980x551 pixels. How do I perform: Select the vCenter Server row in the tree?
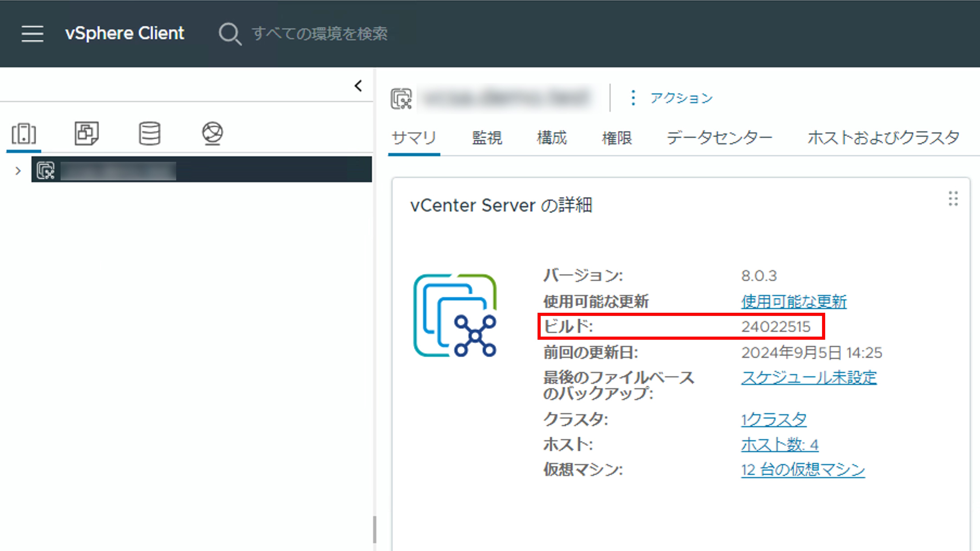pos(202,170)
